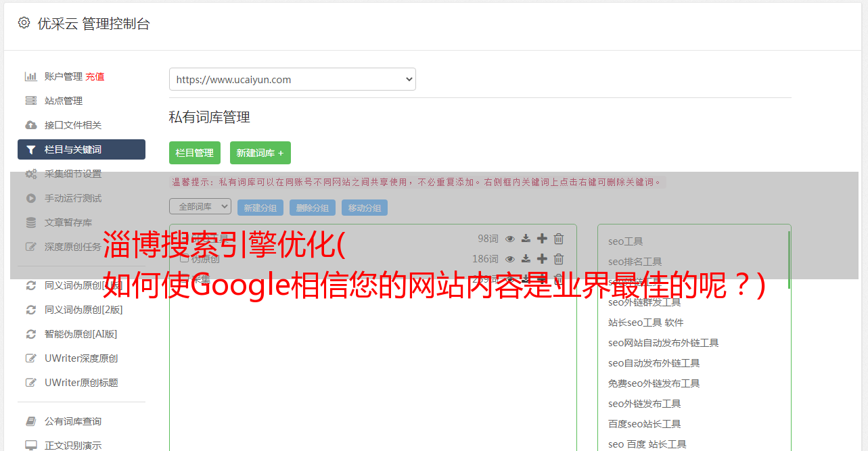Image resolution: width=868 pixels, height=451 pixels.
Task: View the 伪原创 186词 library eye icon
Action: [510, 259]
